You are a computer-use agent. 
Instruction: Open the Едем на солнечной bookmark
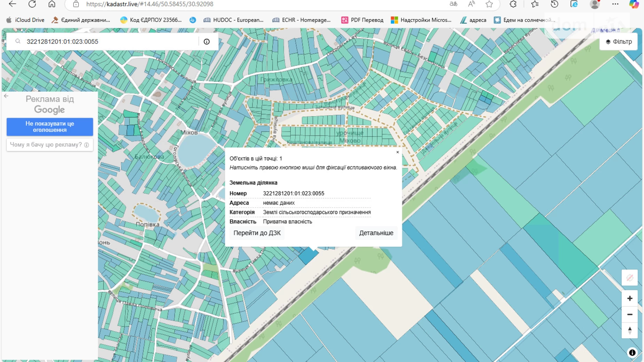[x=524, y=20]
